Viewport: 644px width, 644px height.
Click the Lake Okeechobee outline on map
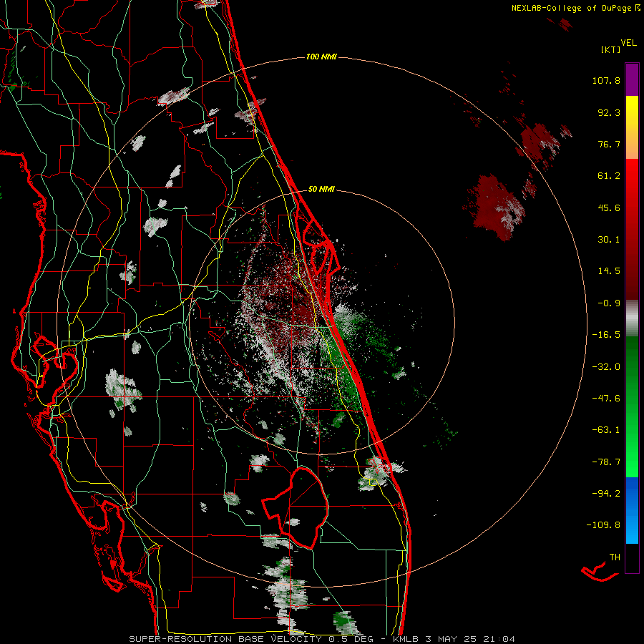[296, 508]
